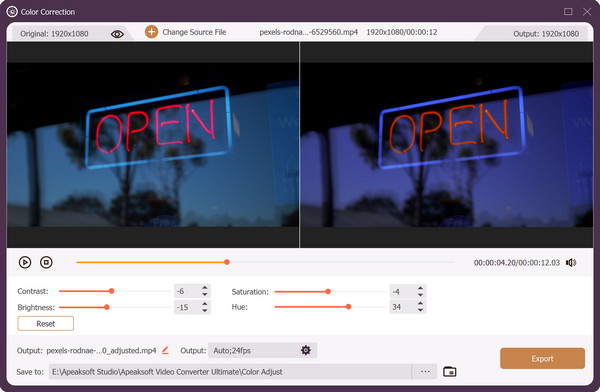Click the time readout 00:00:04.20/00:00:12.03
This screenshot has height=392, width=600.
click(517, 263)
